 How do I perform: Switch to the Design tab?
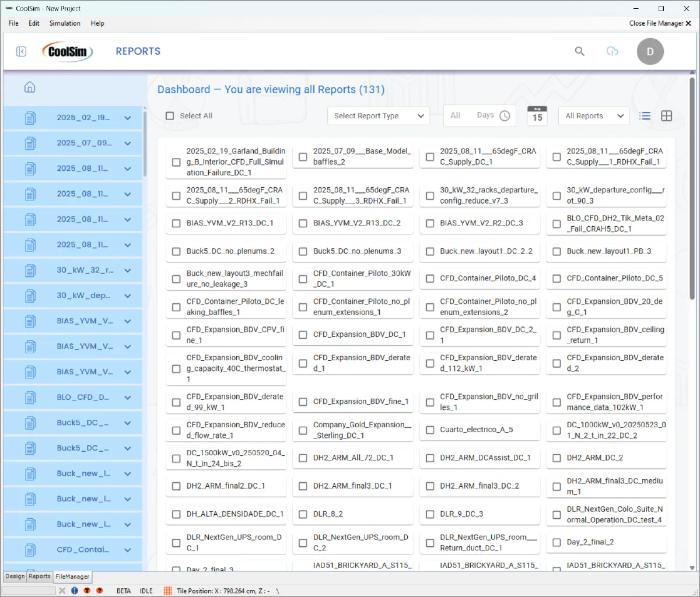tap(15, 576)
